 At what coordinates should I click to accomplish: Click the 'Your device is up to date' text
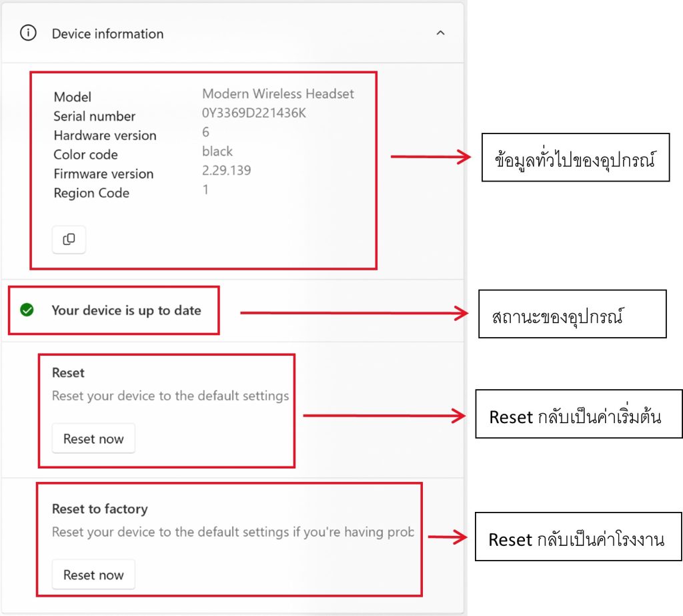coord(126,310)
